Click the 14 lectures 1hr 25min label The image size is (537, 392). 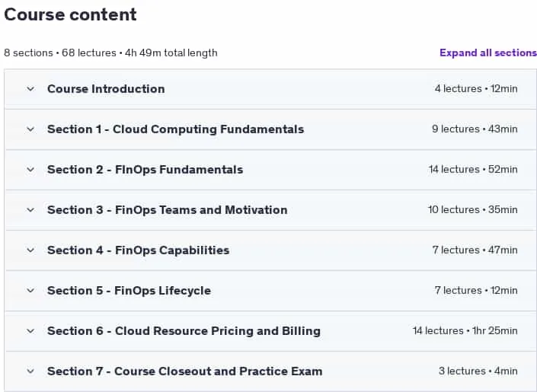point(465,330)
